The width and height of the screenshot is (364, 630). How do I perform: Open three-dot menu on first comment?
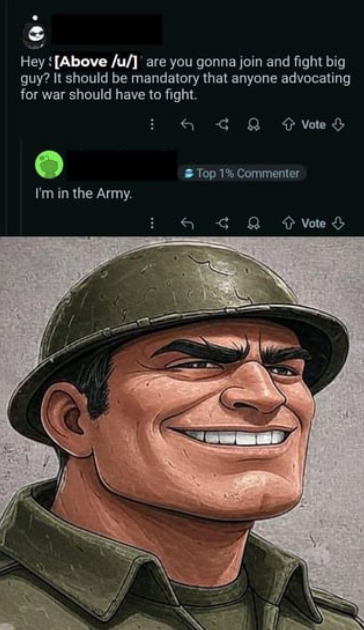152,124
